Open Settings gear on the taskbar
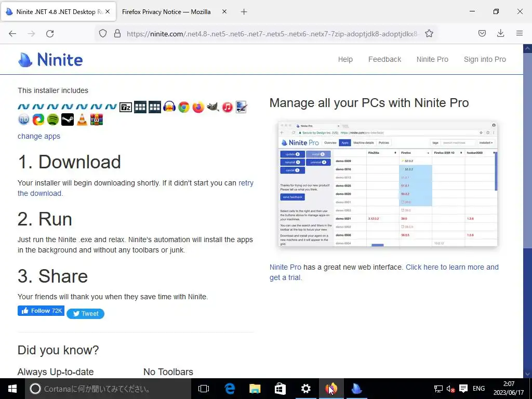The image size is (532, 399). [305, 389]
